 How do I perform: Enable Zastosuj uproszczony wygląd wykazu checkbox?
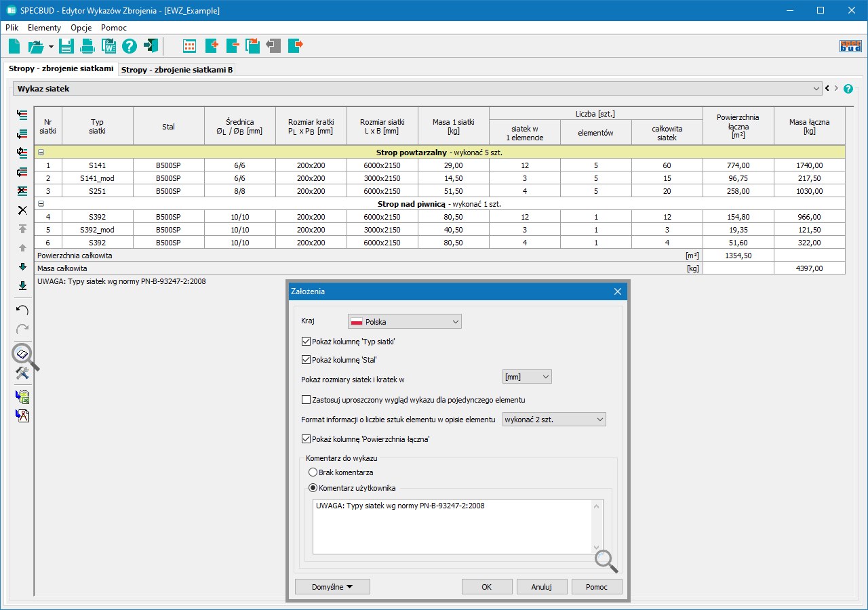(306, 400)
